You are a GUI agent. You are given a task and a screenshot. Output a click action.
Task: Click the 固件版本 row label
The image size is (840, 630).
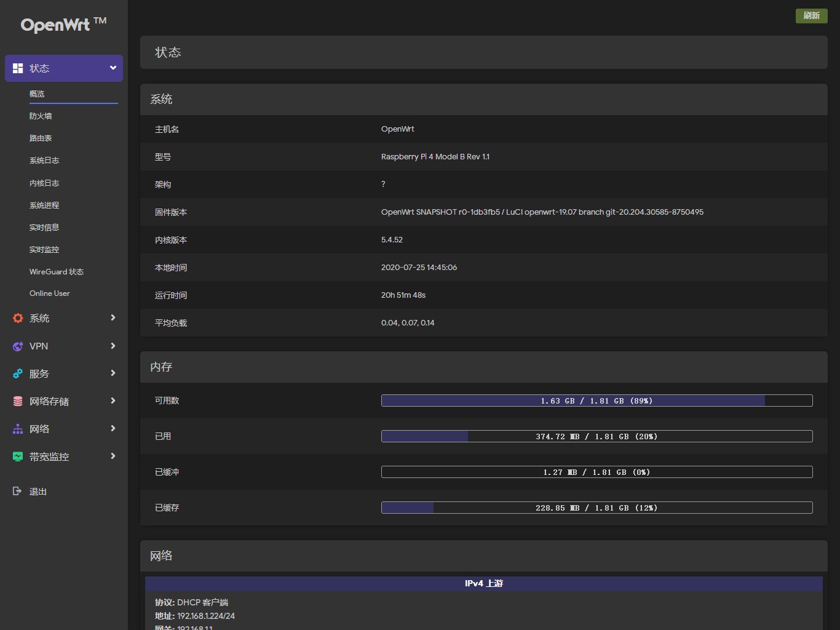click(x=171, y=212)
